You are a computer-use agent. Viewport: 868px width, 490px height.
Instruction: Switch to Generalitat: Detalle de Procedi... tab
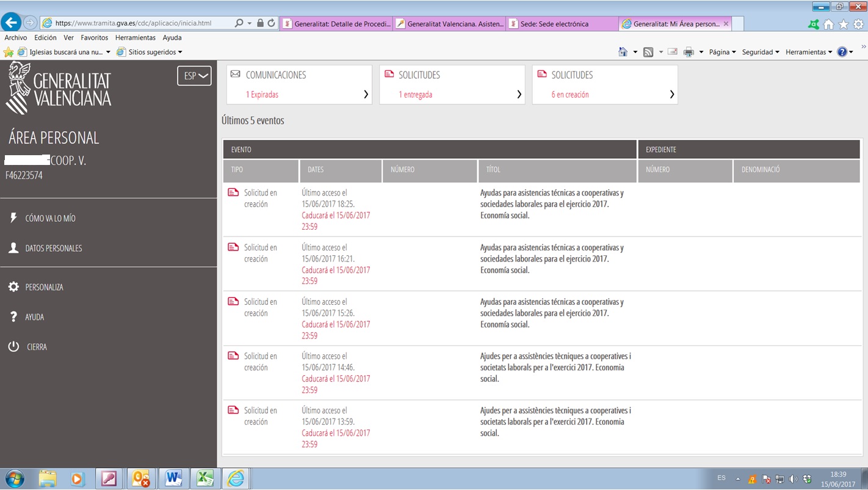pos(336,24)
